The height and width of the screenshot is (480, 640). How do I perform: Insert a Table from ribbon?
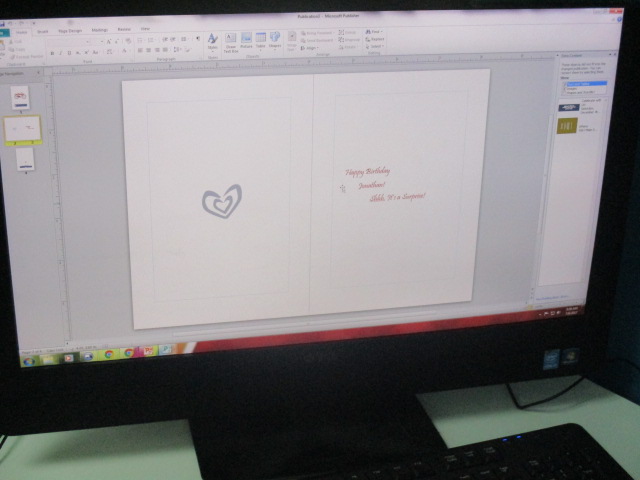pyautogui.click(x=260, y=41)
